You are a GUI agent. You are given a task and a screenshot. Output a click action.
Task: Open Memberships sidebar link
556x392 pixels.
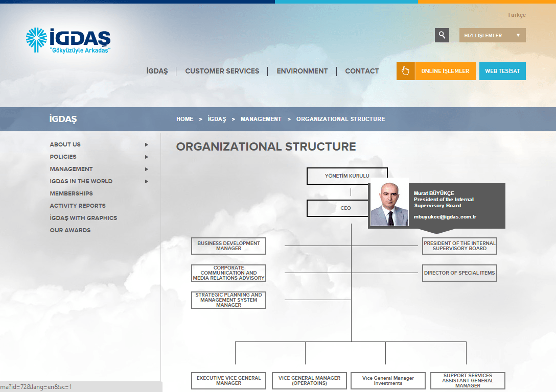pos(71,193)
